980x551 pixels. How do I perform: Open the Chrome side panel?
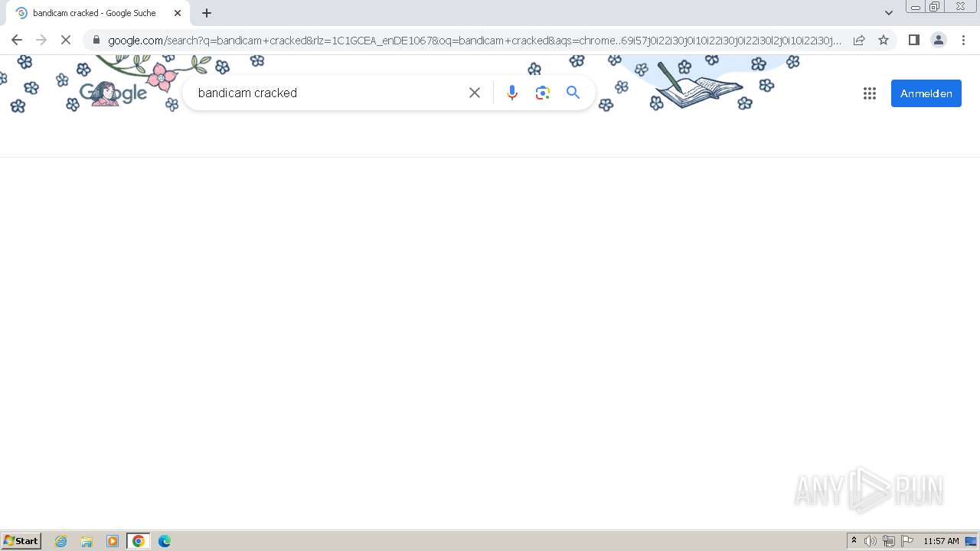[x=913, y=40]
